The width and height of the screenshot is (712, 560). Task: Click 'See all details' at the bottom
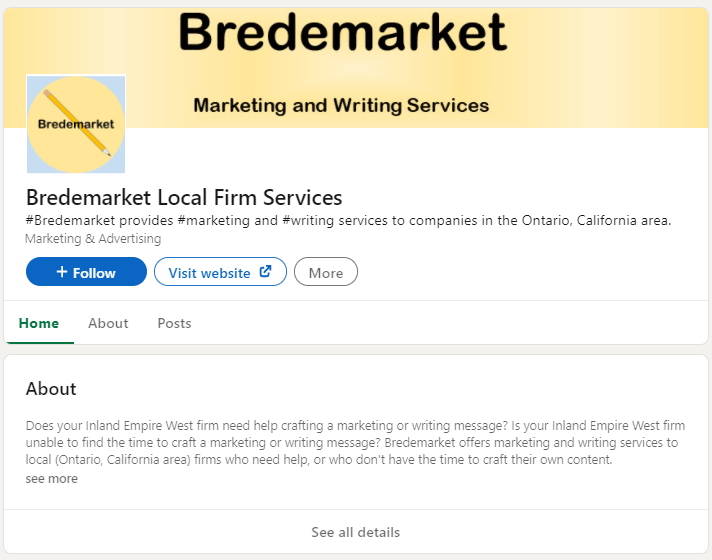click(355, 532)
